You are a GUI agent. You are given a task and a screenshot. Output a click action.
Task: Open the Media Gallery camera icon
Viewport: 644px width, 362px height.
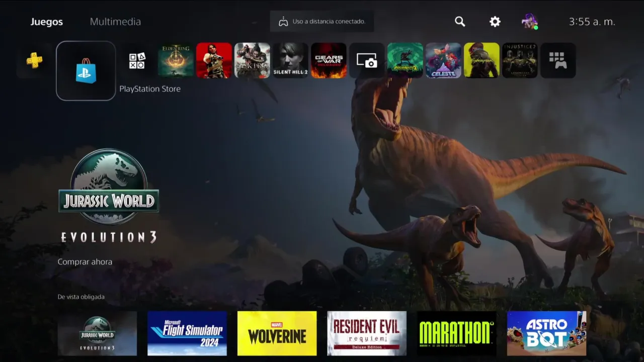click(x=367, y=60)
